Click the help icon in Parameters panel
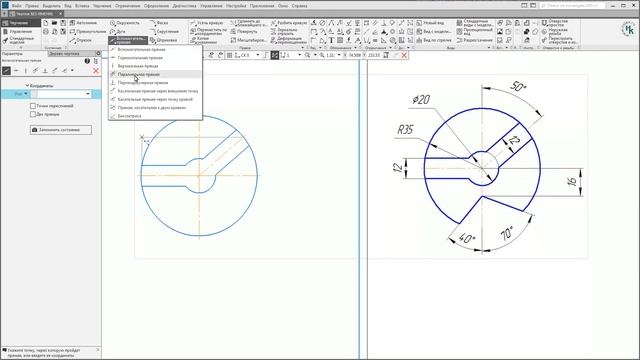Screen dimensions: 640x360 [87, 61]
